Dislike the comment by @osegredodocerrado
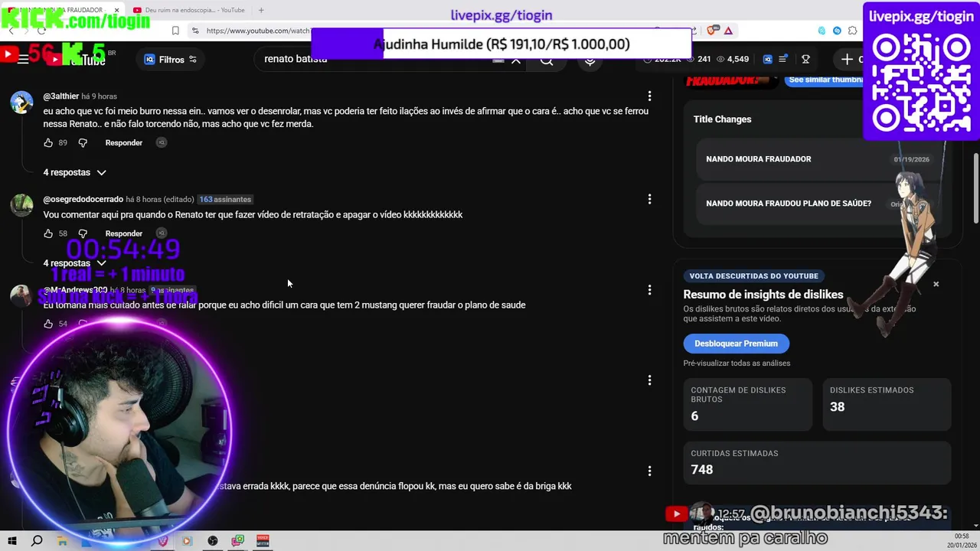Screen dimensions: 980x551 click(x=83, y=233)
